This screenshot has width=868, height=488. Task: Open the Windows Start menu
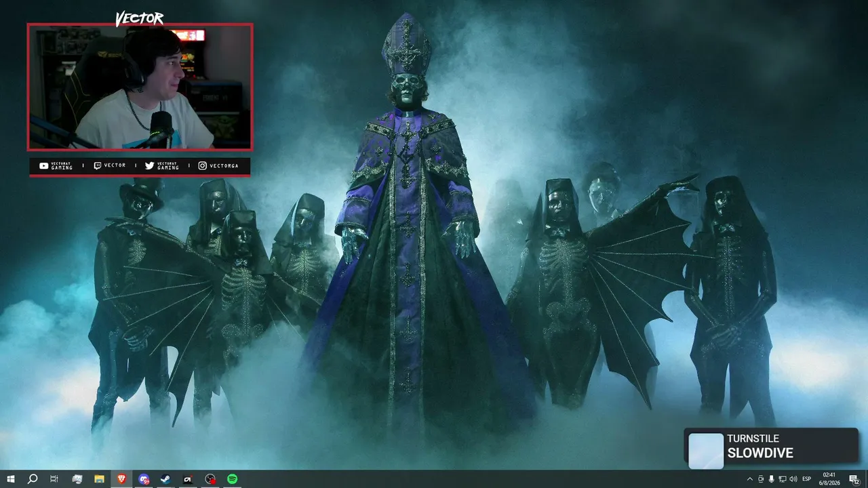(x=11, y=479)
